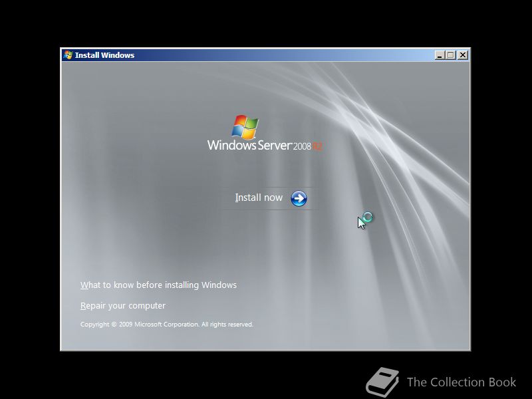This screenshot has width=532, height=399.
Task: Close the Install Windows window
Action: (463, 55)
